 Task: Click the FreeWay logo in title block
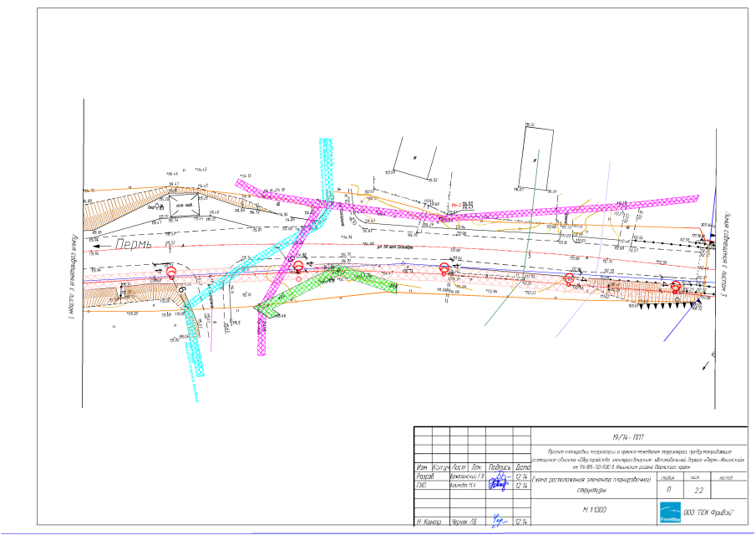pos(670,512)
